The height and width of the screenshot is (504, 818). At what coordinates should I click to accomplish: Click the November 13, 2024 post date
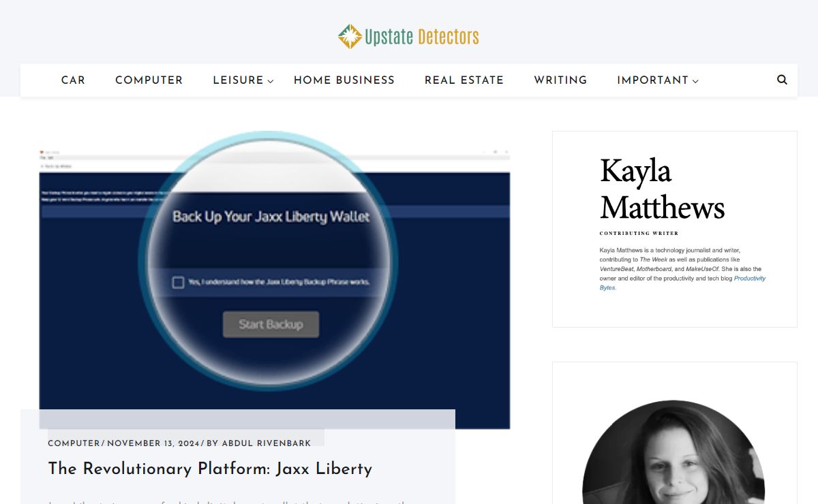(153, 443)
